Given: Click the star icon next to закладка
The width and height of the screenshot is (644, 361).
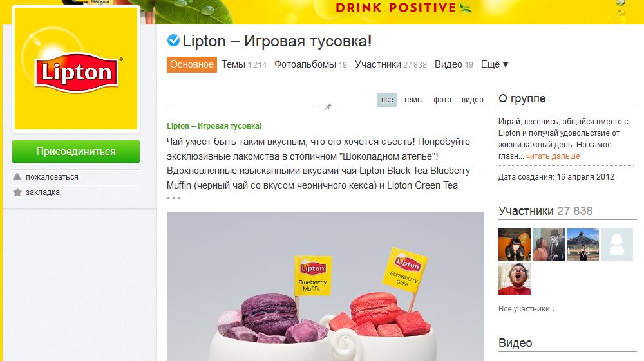Looking at the screenshot, I should 17,192.
